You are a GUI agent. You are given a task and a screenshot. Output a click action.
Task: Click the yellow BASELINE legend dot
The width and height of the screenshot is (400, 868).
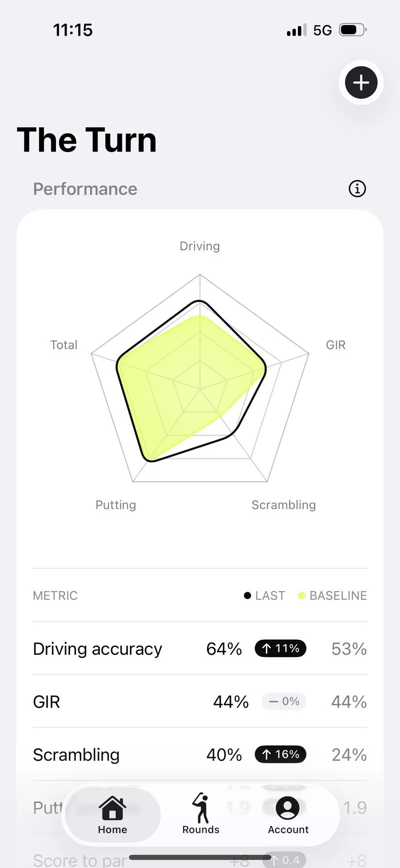[x=301, y=595]
